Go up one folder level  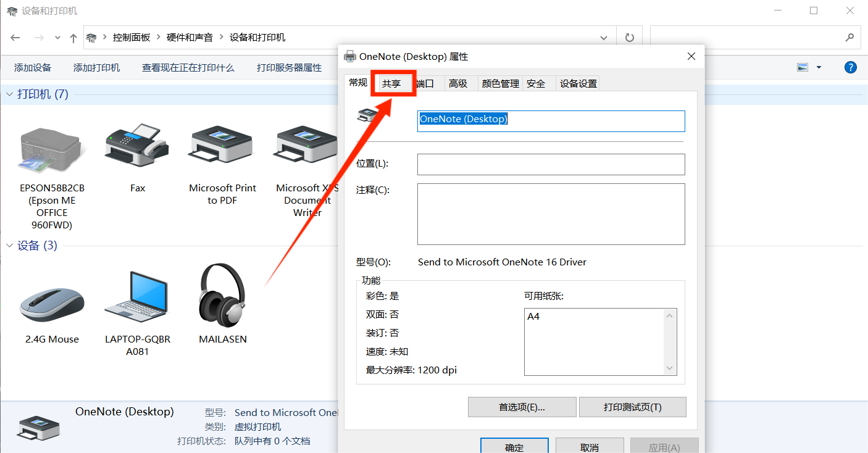pyautogui.click(x=73, y=38)
